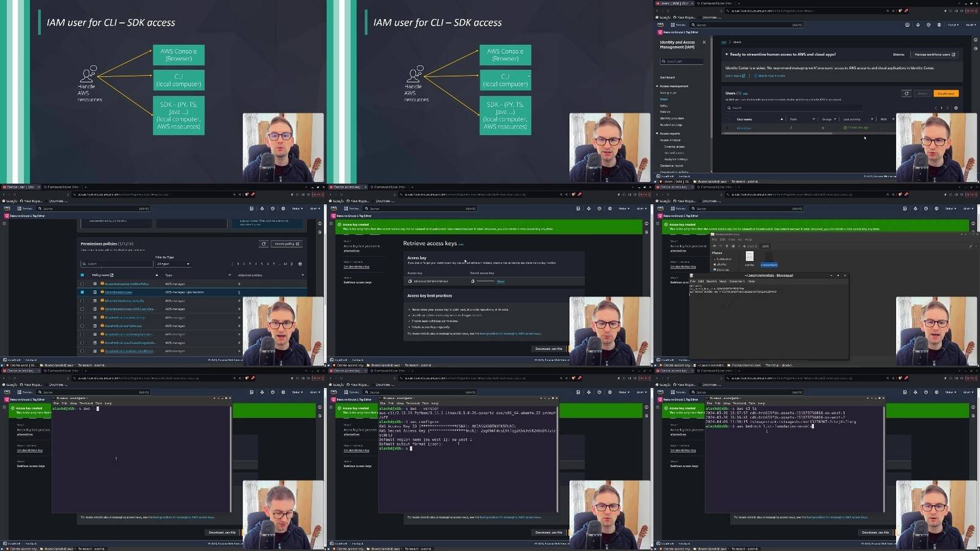Viewport: 980px width, 551px height.
Task: Open Info link beside Retrieve access keys heading
Action: click(461, 244)
